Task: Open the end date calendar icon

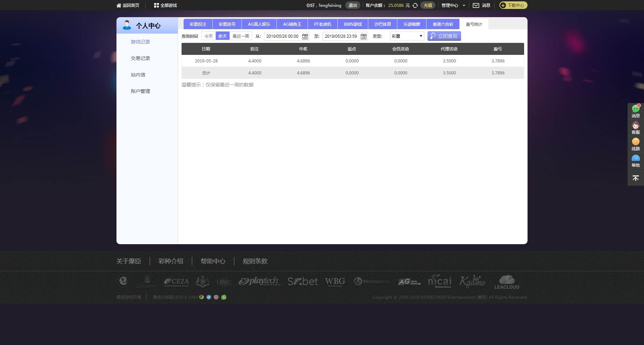Action: pyautogui.click(x=363, y=36)
